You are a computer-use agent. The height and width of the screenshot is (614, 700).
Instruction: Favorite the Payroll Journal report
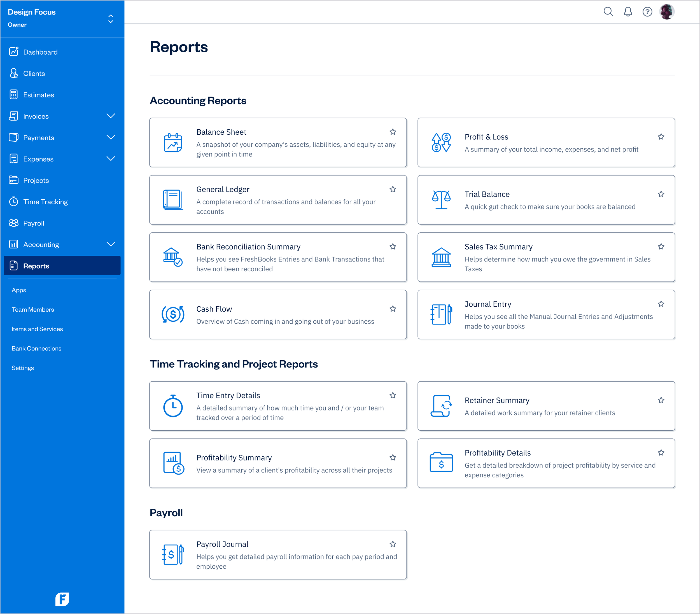tap(393, 544)
